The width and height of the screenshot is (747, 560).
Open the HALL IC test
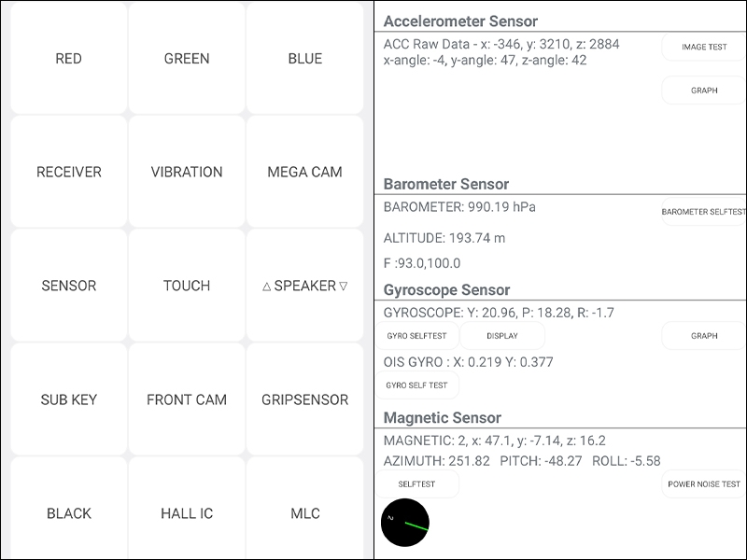point(187,512)
